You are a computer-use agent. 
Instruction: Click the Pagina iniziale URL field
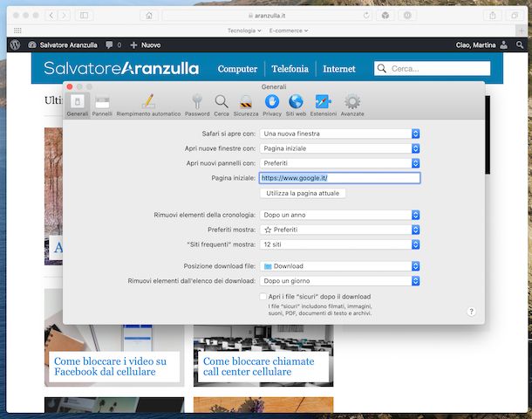[x=340, y=178]
